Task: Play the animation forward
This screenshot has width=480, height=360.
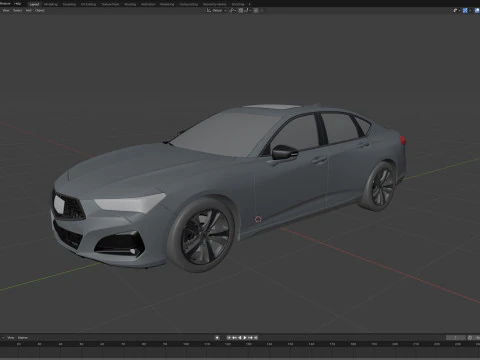Action: (x=245, y=338)
